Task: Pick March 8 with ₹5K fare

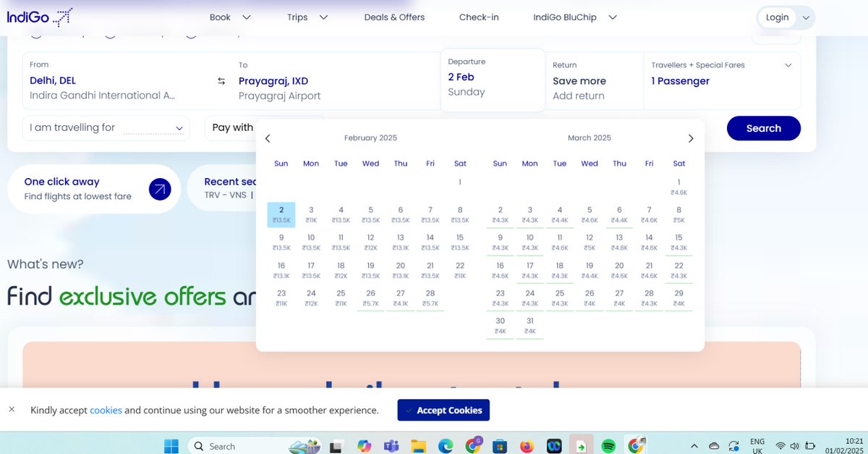Action: tap(678, 214)
